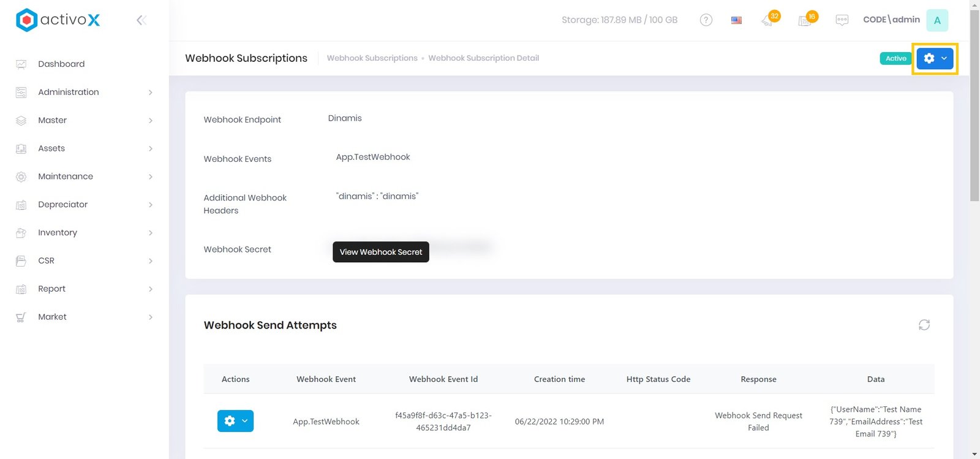The height and width of the screenshot is (459, 980).
Task: Expand the Administration menu chevron
Action: click(151, 93)
